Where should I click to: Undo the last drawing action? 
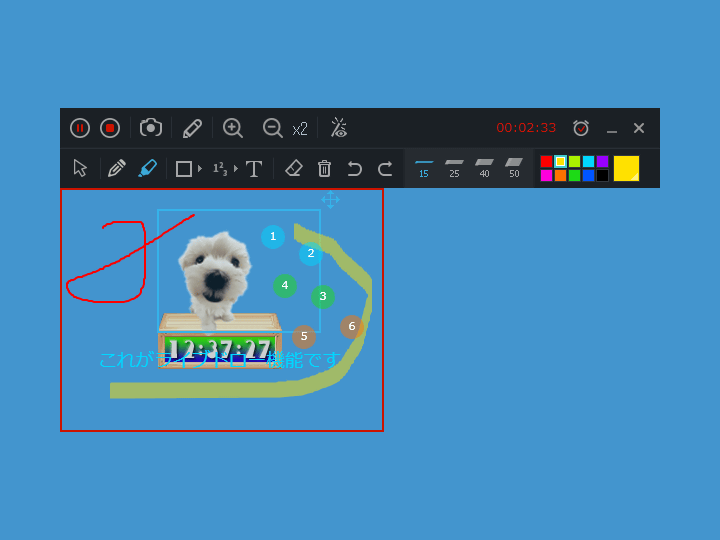[x=354, y=169]
